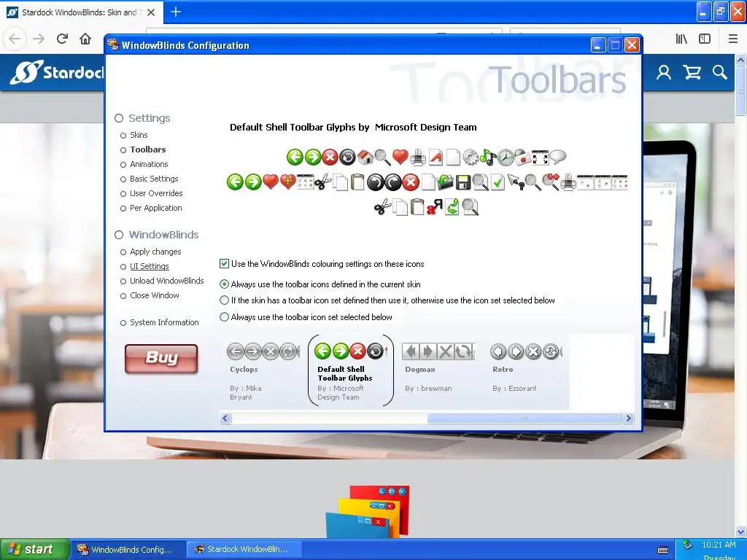Click the horizontal scrollbar thumb of icon sets

[524, 419]
